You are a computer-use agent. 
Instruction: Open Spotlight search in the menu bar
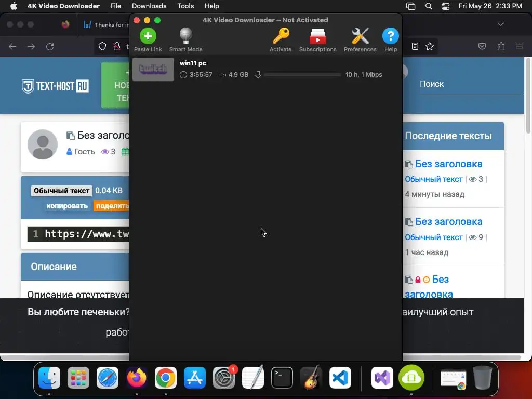pyautogui.click(x=429, y=6)
